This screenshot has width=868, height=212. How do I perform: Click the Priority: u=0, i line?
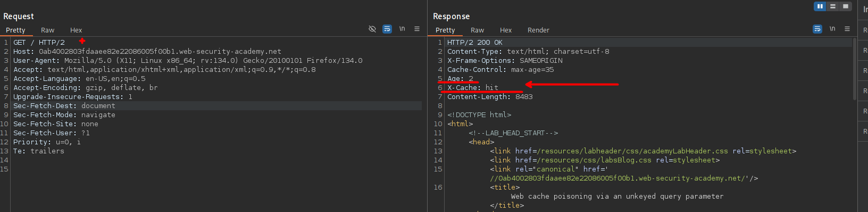tap(47, 142)
